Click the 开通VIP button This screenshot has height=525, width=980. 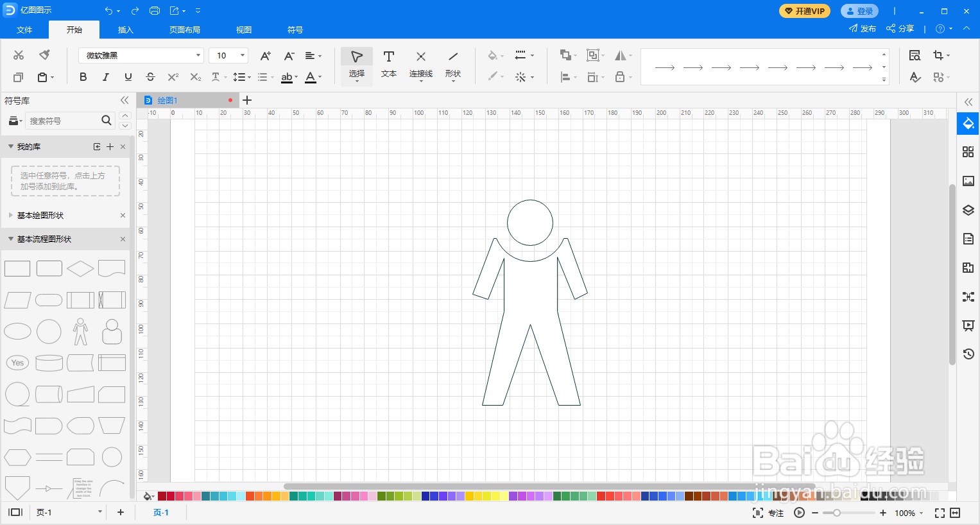click(x=805, y=11)
